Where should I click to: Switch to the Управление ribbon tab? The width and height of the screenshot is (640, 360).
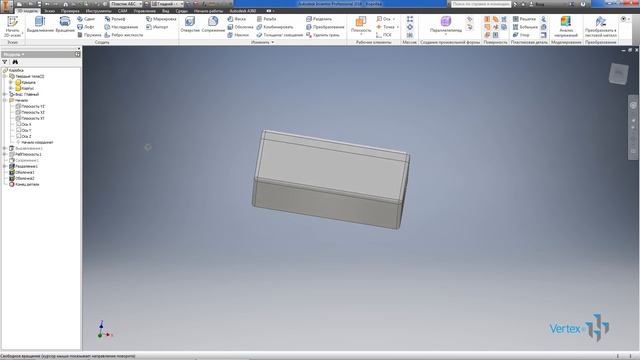144,11
